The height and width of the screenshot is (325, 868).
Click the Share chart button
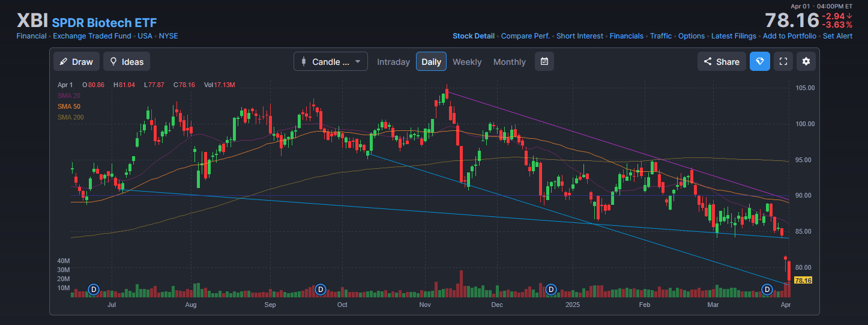click(722, 61)
